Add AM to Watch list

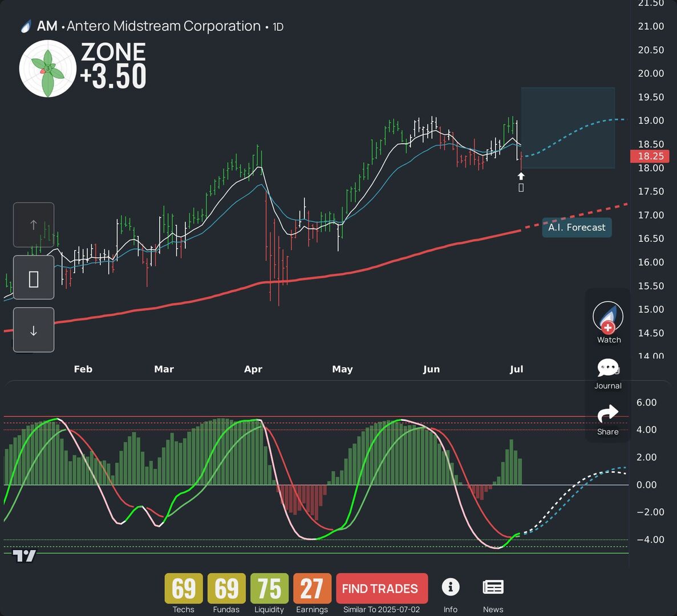(608, 317)
